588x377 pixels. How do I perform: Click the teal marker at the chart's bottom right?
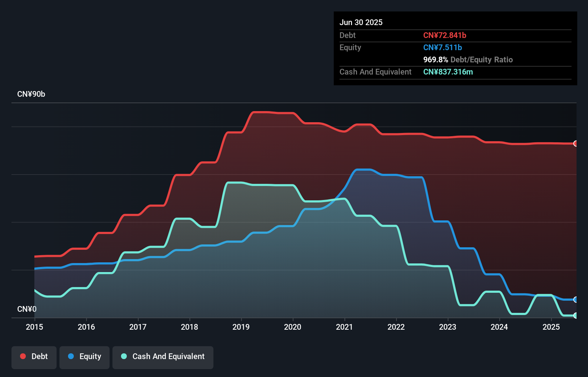pos(576,316)
